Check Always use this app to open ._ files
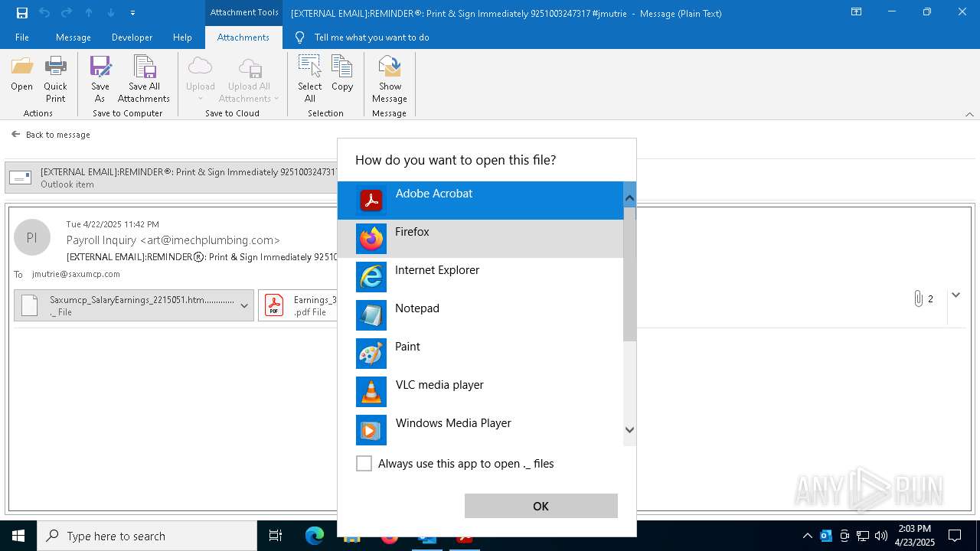The image size is (980, 551). click(364, 464)
